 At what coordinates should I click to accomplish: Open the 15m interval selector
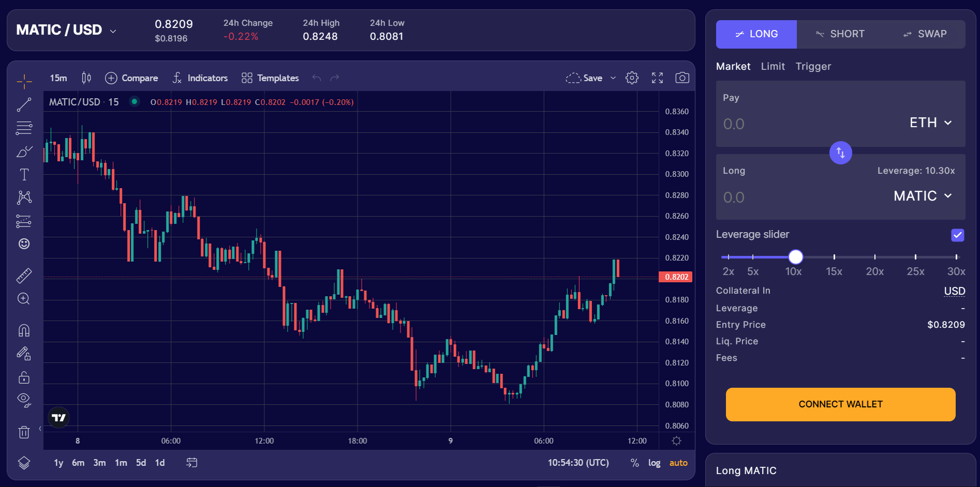(x=58, y=78)
